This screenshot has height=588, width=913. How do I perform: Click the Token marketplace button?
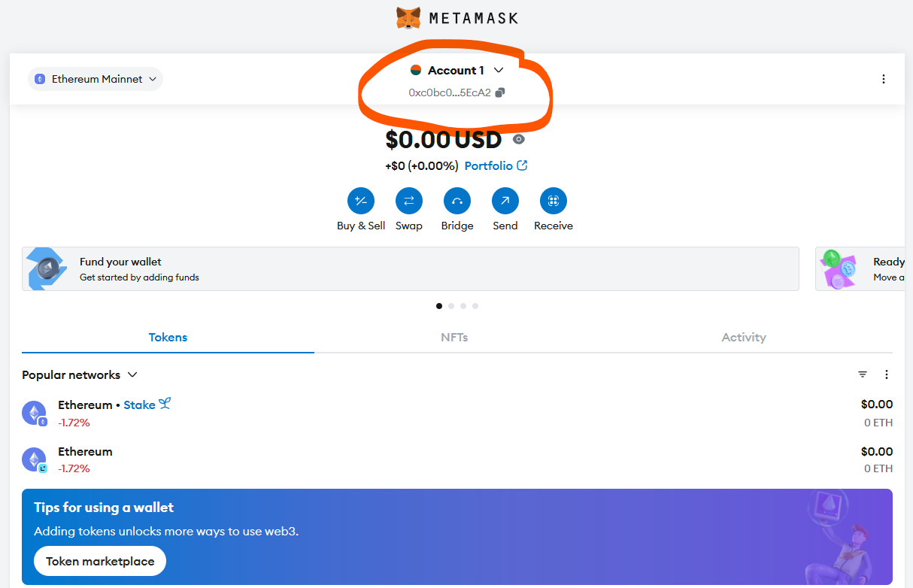[x=100, y=561]
